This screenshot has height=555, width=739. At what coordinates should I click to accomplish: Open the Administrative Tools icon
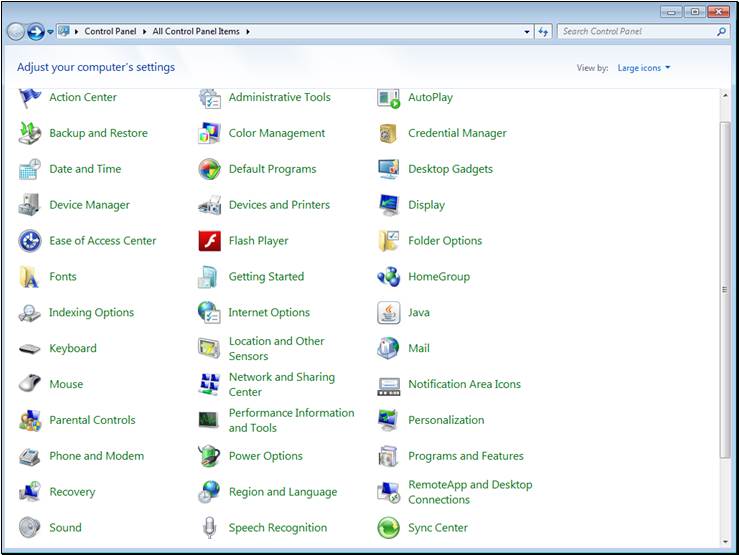point(209,98)
